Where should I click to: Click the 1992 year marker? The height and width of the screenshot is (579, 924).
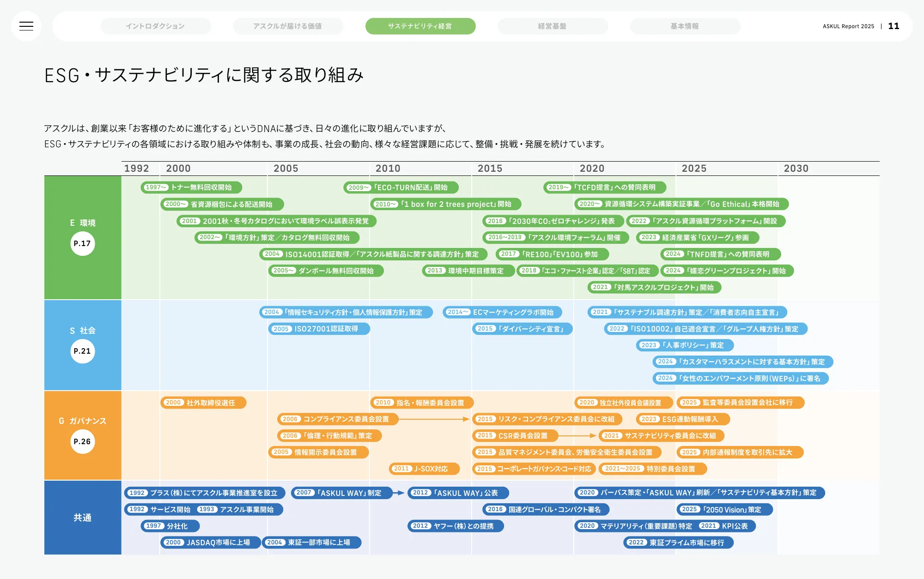[x=136, y=169]
